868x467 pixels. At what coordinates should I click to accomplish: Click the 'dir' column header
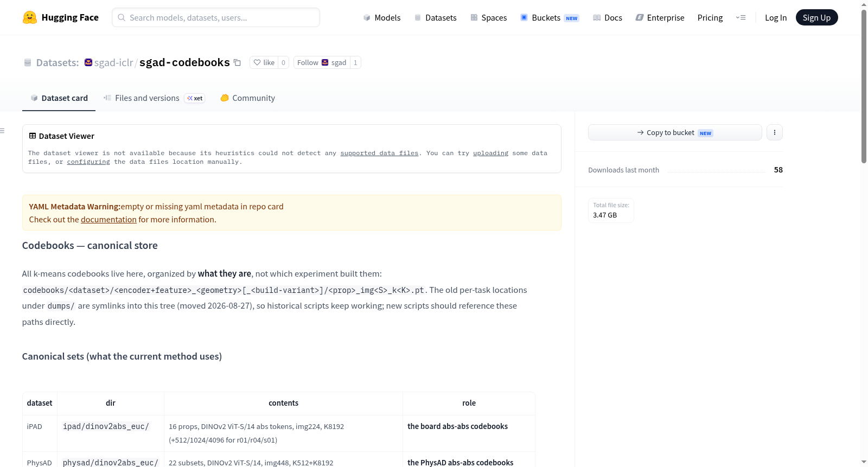[x=111, y=403]
